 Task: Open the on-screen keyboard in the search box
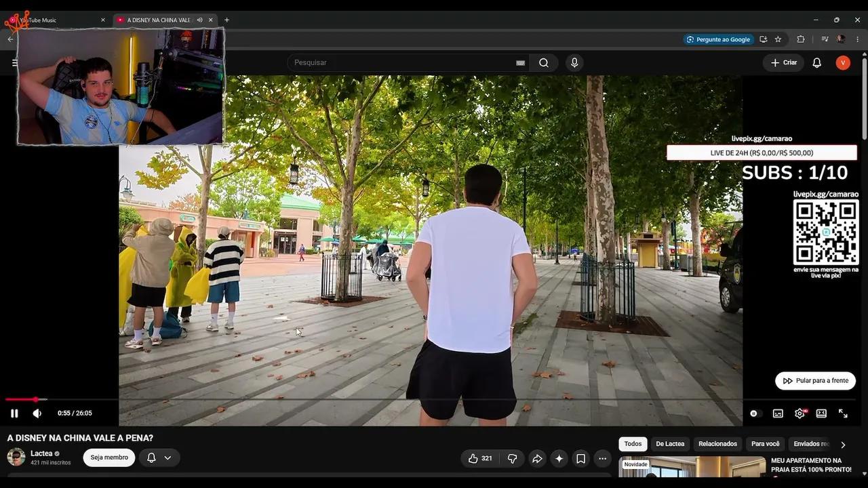click(x=520, y=63)
